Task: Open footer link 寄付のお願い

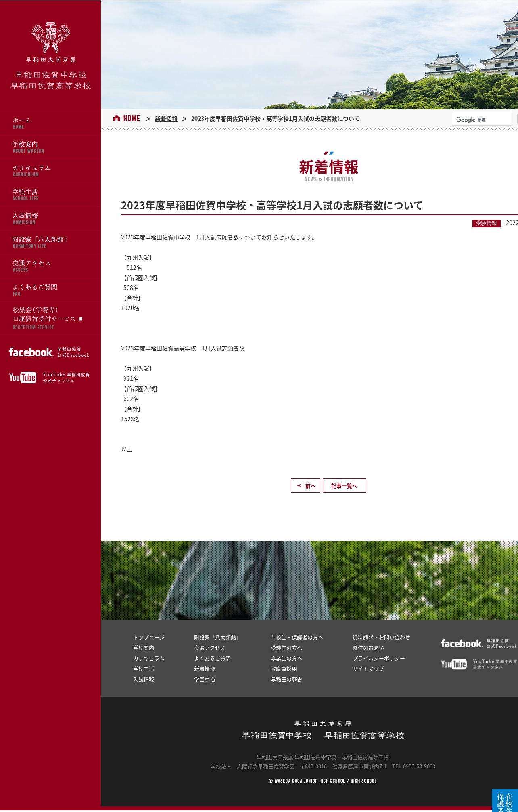Action: [x=368, y=648]
